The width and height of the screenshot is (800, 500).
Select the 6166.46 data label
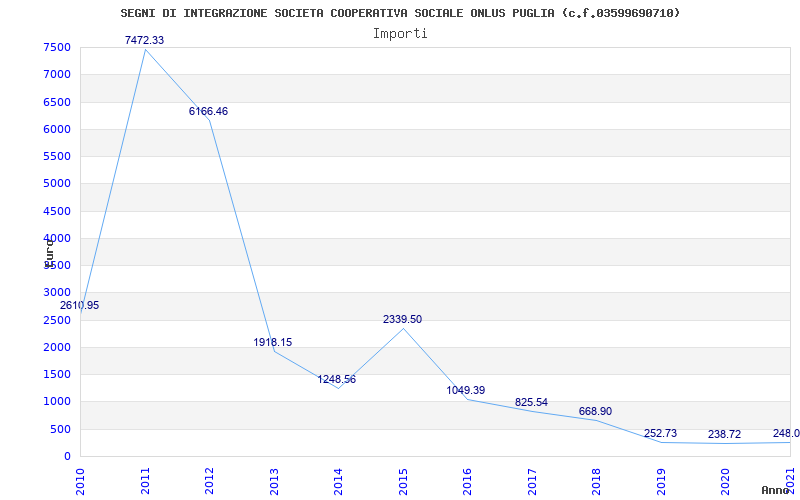point(208,111)
